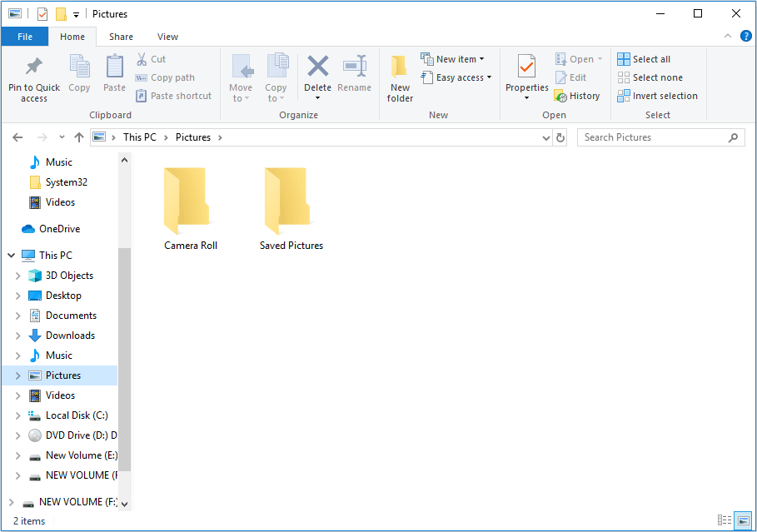Click the Cut scissors icon
The height and width of the screenshot is (532, 757).
pos(142,59)
